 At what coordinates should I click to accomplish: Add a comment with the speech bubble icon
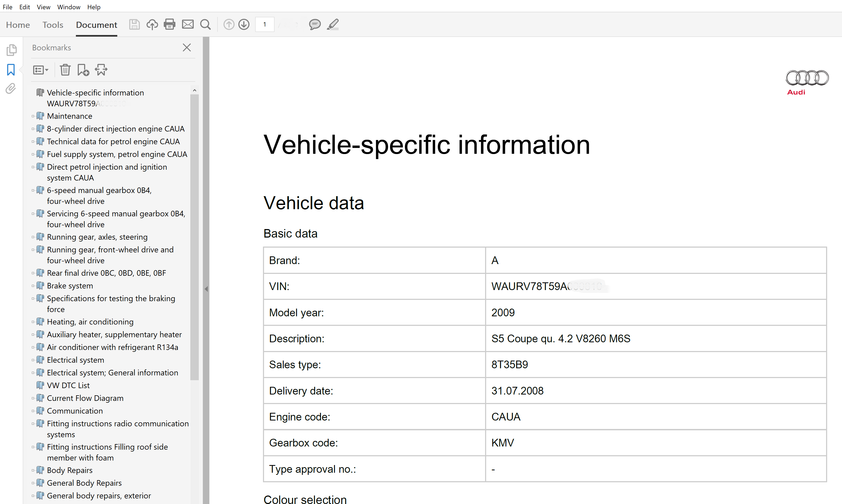tap(314, 24)
